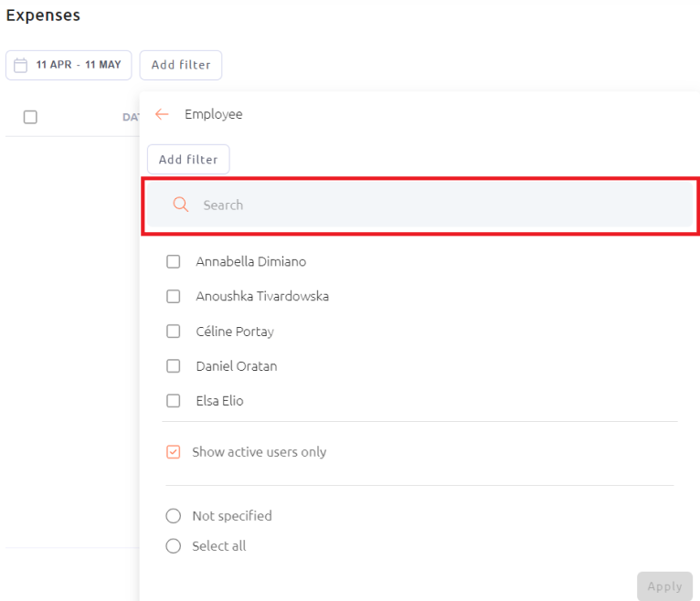This screenshot has height=601, width=700.
Task: Click the top Add filter button
Action: coord(181,65)
